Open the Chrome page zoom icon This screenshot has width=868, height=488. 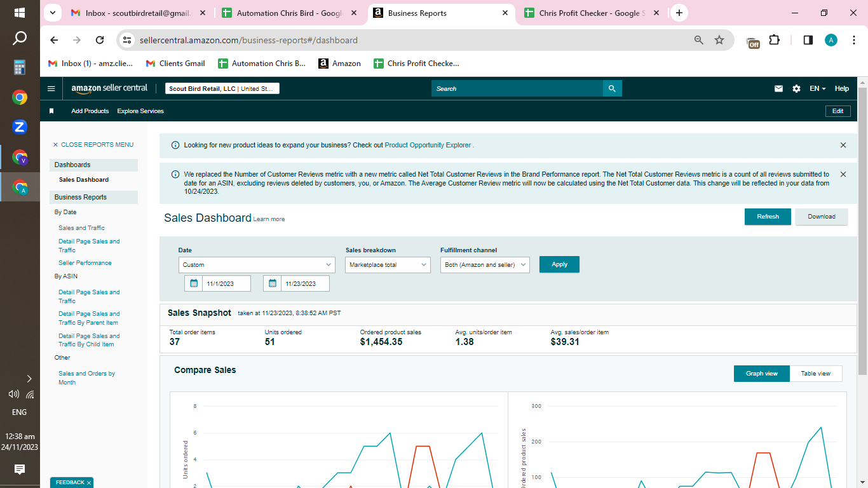pyautogui.click(x=699, y=40)
